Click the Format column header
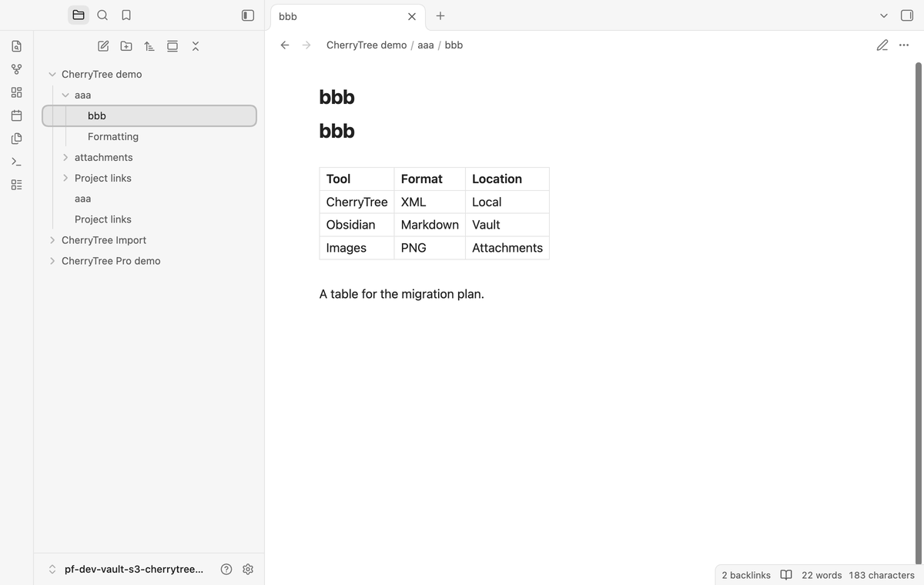The height and width of the screenshot is (585, 924). click(430, 179)
